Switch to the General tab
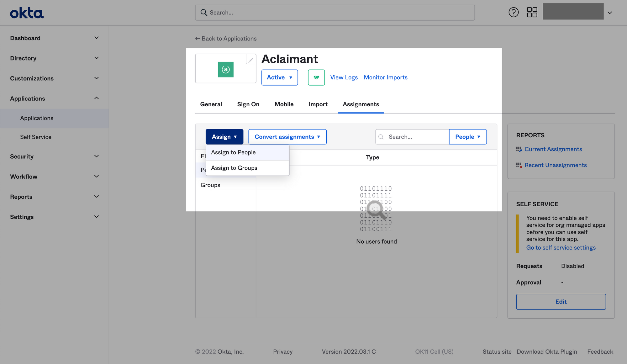This screenshot has width=627, height=364. [x=211, y=104]
